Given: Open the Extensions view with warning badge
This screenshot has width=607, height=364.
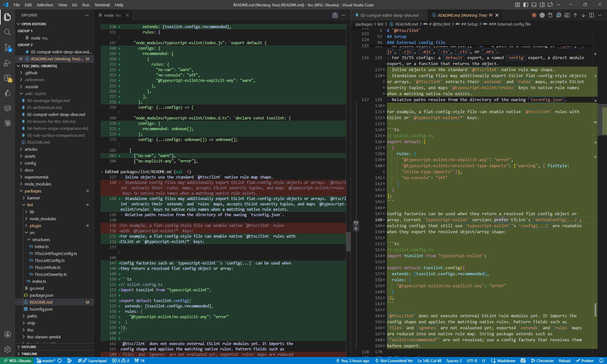Looking at the screenshot, I should point(8,78).
